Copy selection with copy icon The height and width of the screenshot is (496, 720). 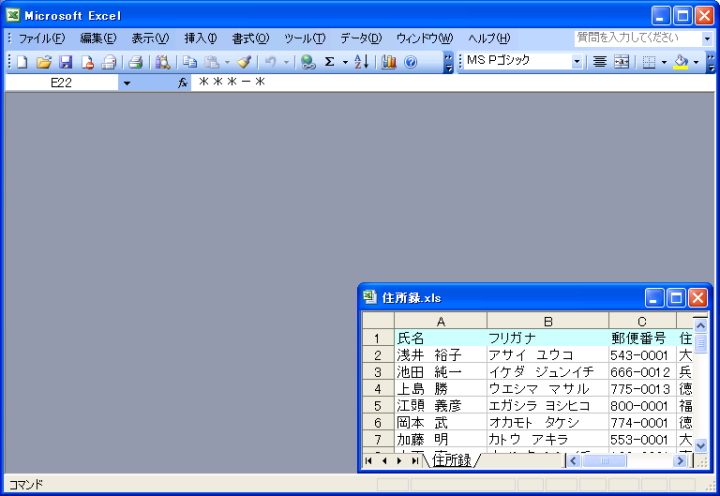[190, 62]
